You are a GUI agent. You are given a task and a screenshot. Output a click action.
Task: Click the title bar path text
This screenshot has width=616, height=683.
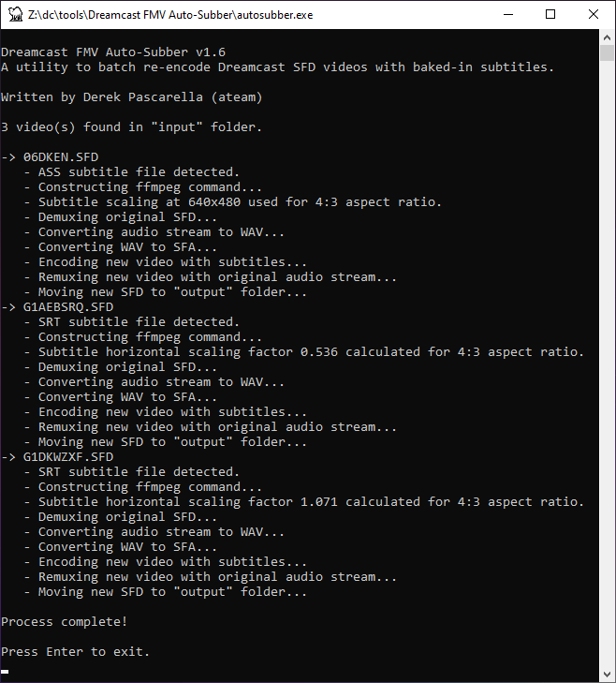pos(170,15)
